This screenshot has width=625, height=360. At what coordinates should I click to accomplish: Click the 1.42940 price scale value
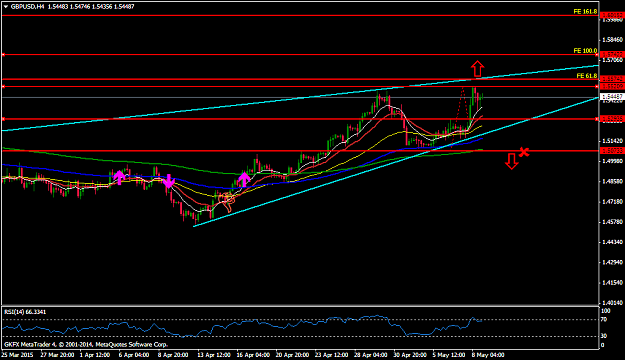pyautogui.click(x=612, y=262)
